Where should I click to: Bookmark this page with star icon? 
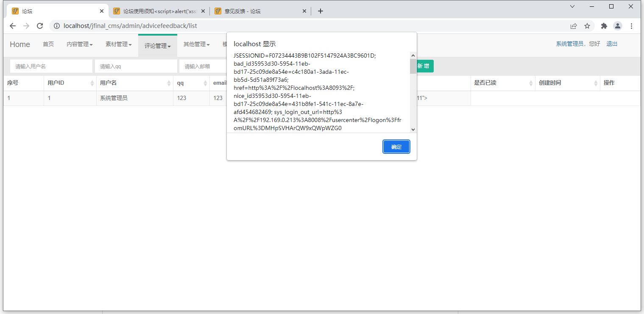click(587, 26)
